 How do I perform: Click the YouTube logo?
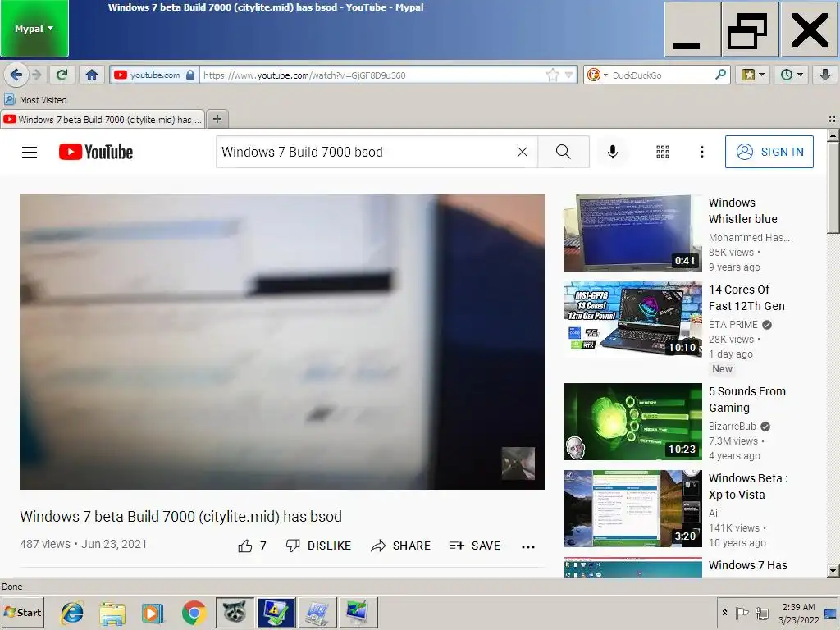96,152
